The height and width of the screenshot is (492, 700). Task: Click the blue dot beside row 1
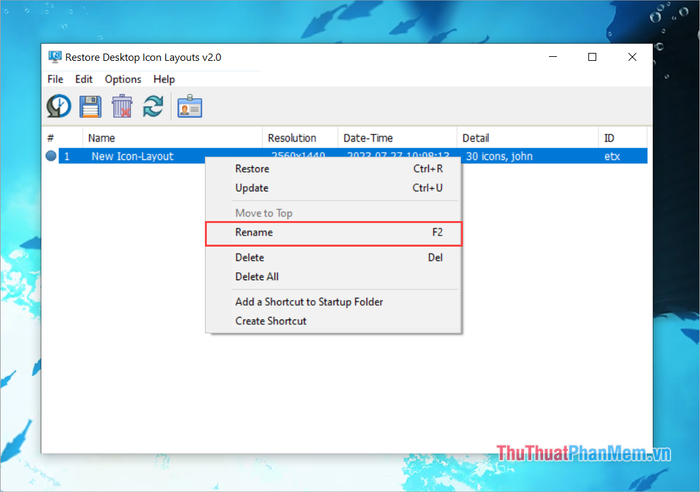click(x=51, y=156)
